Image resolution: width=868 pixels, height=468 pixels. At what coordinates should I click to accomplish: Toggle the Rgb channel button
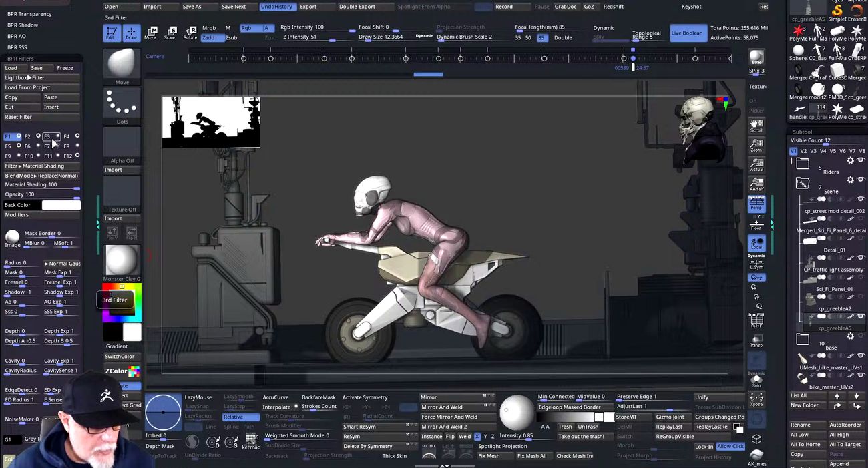(250, 28)
